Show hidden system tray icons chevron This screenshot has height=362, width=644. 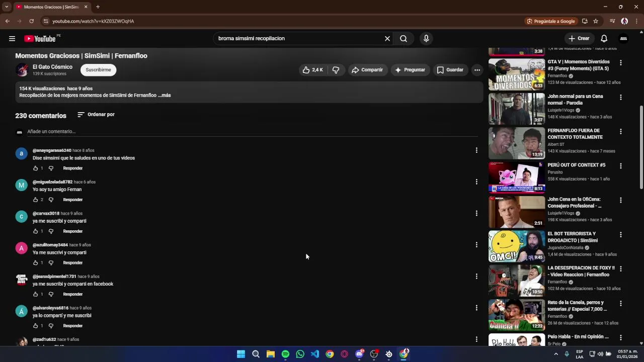click(x=556, y=354)
